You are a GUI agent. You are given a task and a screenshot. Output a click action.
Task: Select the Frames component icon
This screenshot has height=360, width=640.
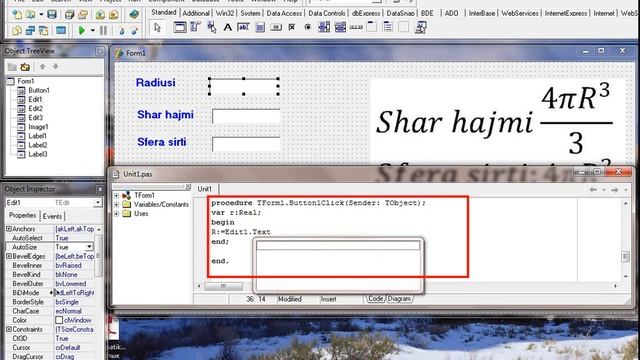click(180, 28)
